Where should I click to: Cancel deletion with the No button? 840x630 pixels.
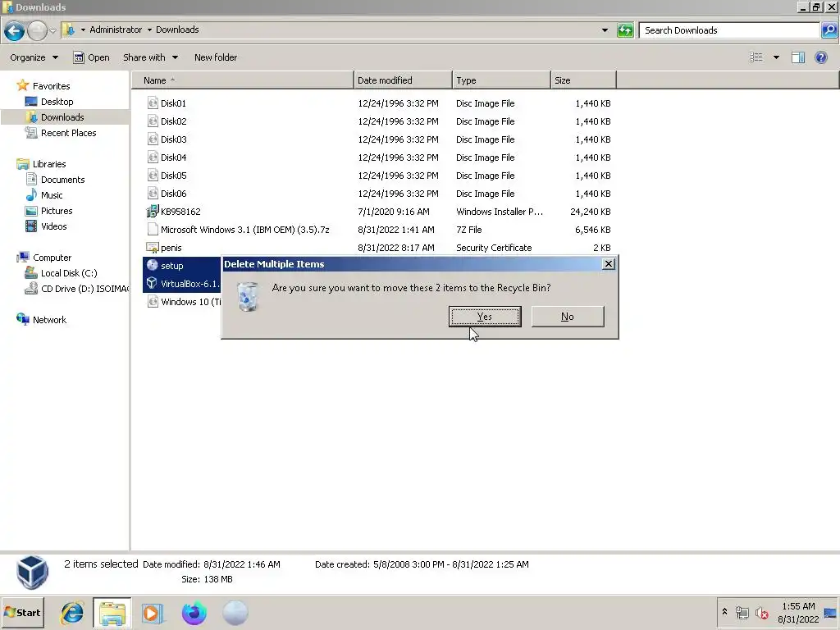point(568,317)
